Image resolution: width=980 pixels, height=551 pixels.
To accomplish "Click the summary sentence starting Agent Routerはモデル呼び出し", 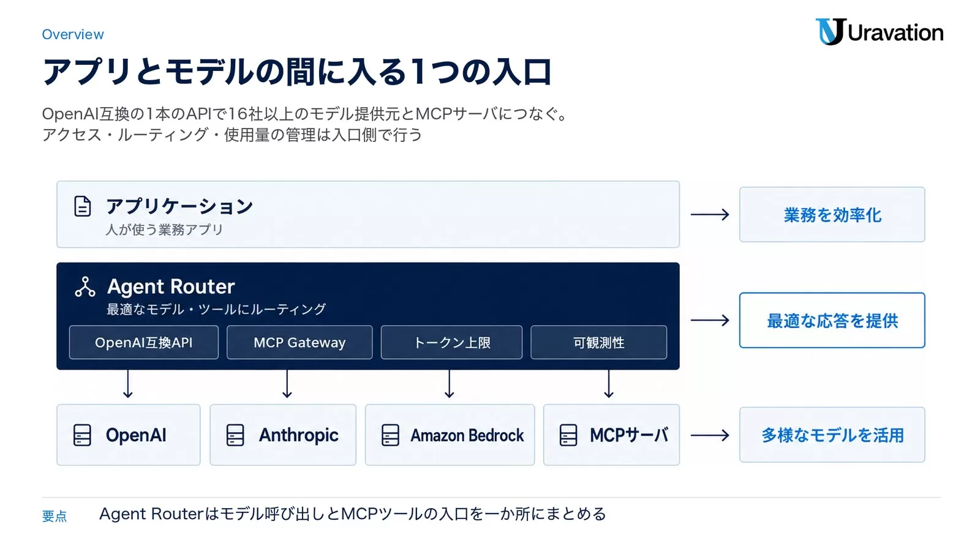I will click(353, 514).
